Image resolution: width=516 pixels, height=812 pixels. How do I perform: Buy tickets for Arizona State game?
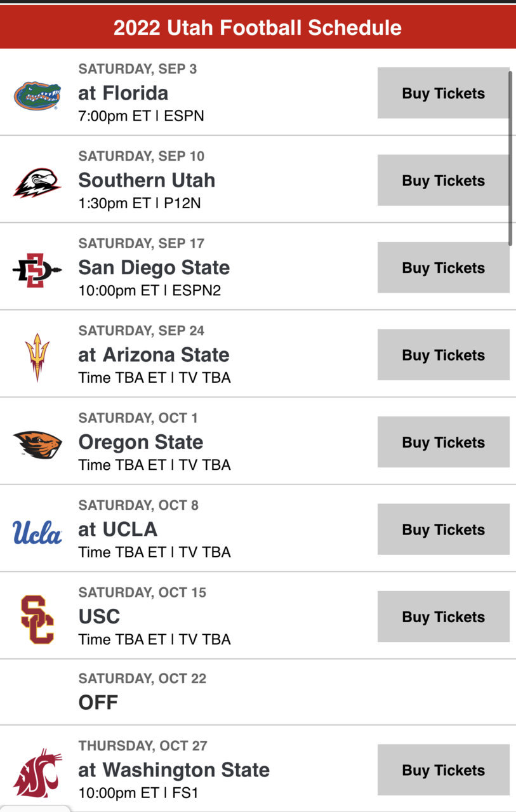[444, 355]
